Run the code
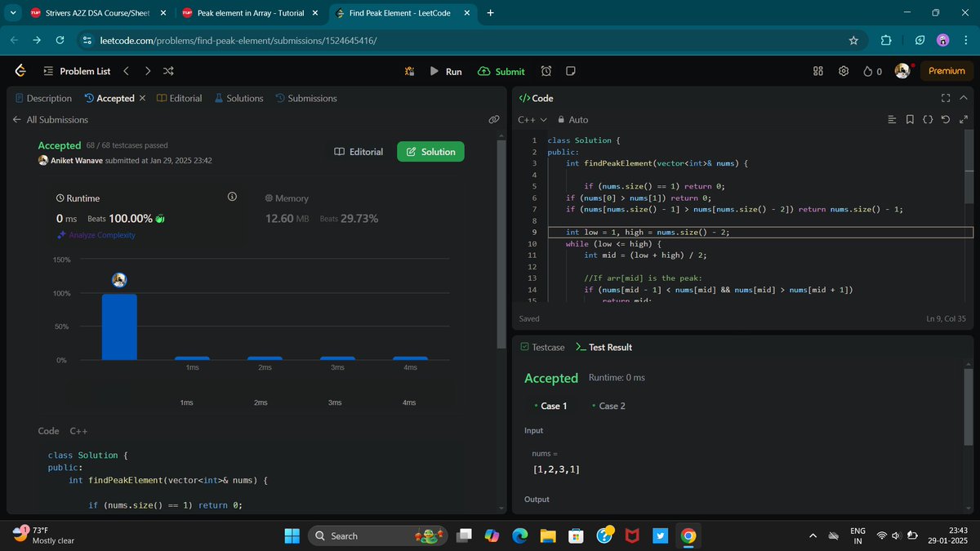The height and width of the screenshot is (551, 980). point(446,71)
